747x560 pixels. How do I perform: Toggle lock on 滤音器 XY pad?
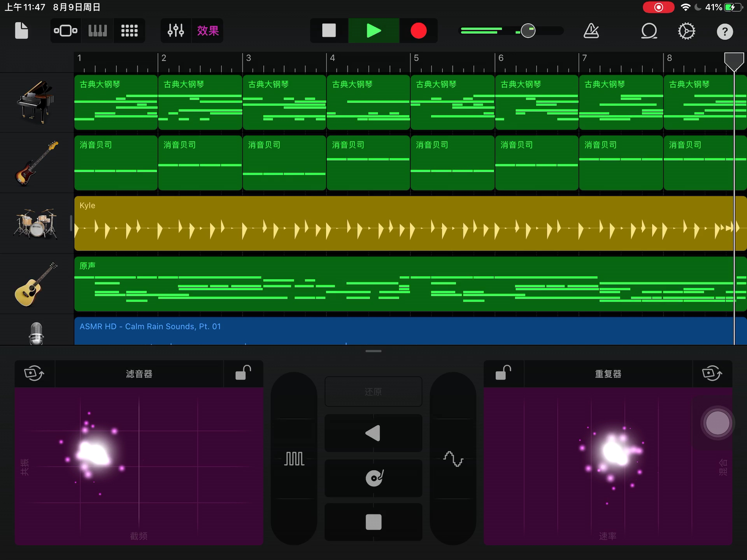point(243,373)
